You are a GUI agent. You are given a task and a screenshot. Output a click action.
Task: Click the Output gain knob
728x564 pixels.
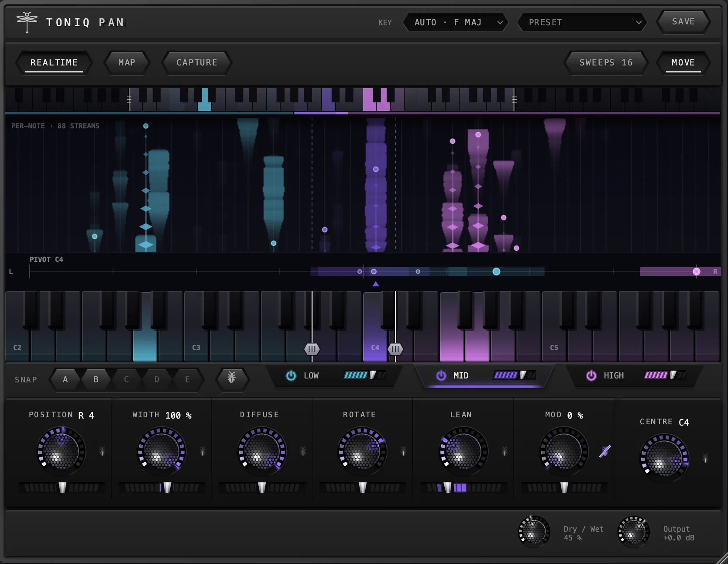click(x=634, y=532)
